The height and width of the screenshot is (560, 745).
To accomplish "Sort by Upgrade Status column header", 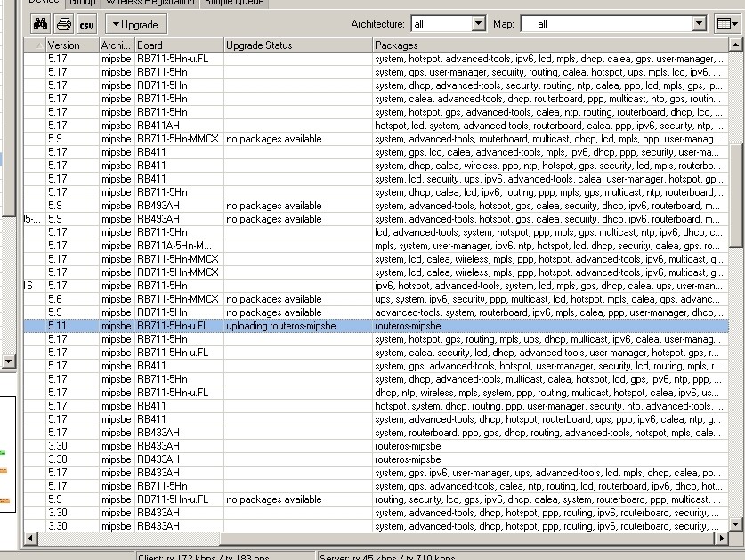I will pyautogui.click(x=298, y=45).
